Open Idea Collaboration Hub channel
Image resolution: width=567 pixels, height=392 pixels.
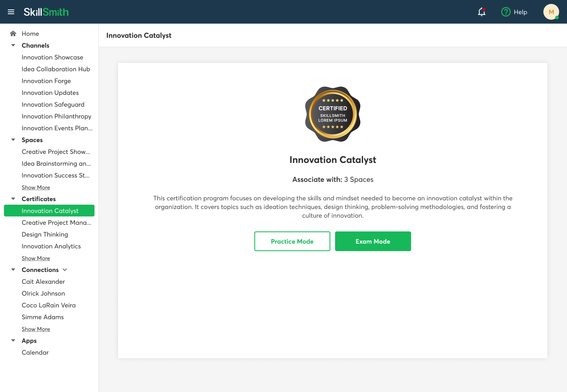[56, 69]
